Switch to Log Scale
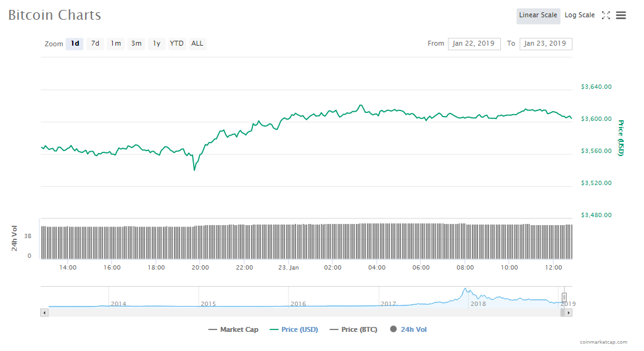Screen dimensions: 644x351 click(x=579, y=15)
